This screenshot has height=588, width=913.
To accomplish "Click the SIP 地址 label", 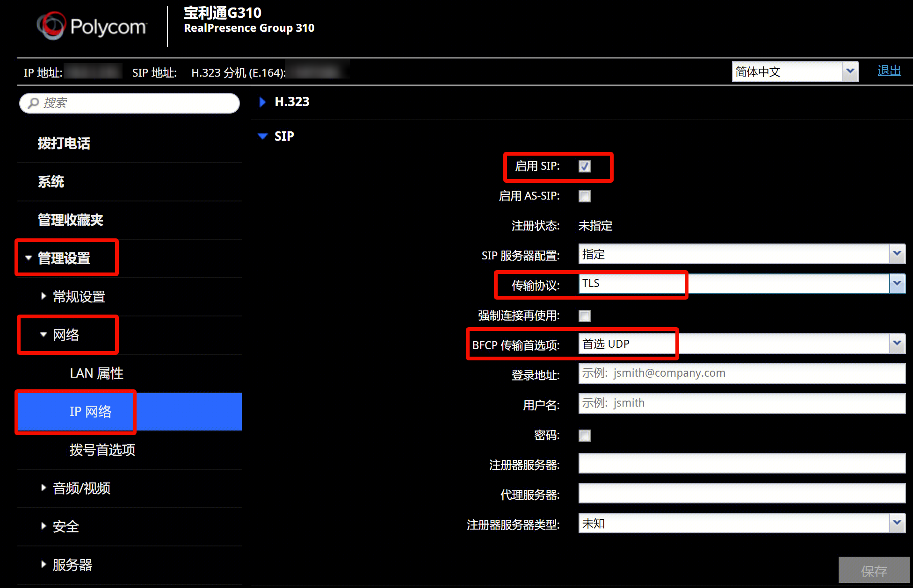I will [154, 72].
